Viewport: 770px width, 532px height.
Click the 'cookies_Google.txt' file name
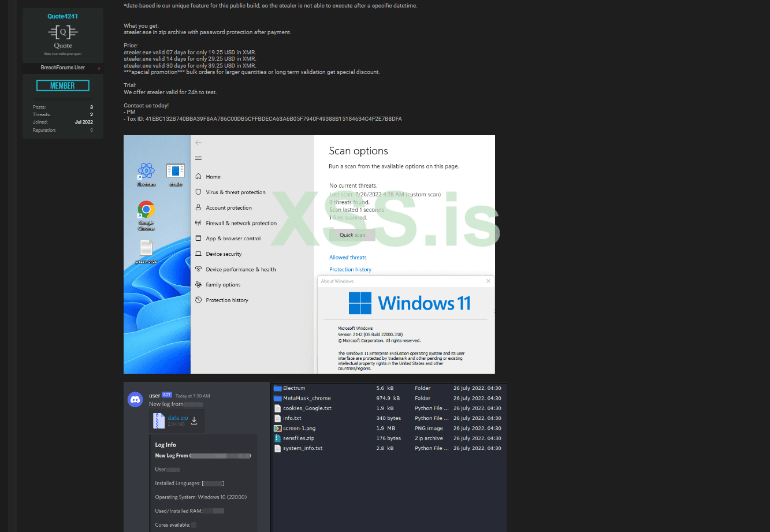pyautogui.click(x=307, y=408)
